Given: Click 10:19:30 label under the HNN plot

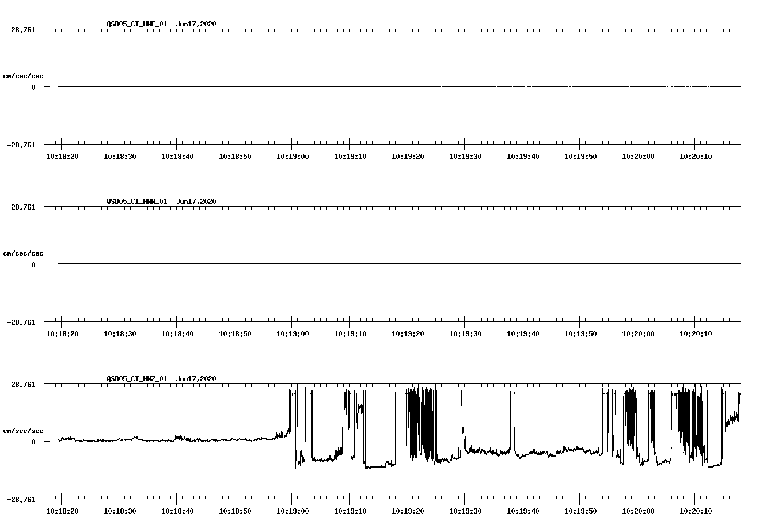Looking at the screenshot, I should coord(465,334).
